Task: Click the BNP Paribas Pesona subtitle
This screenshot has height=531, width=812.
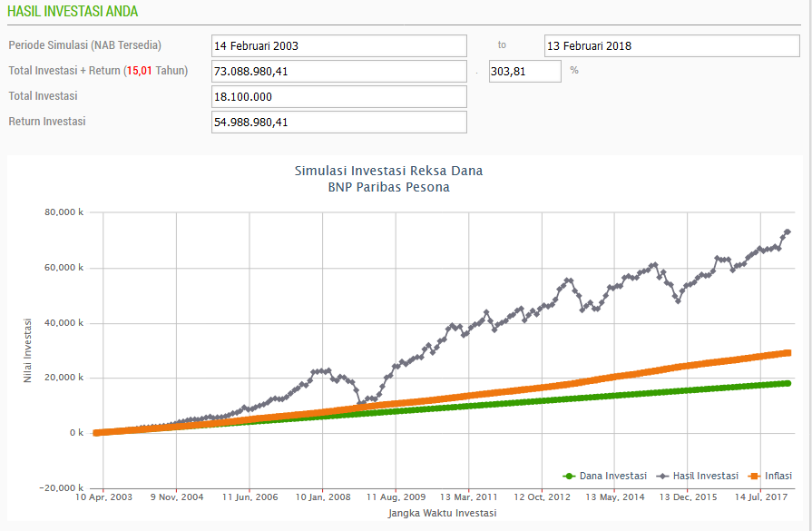Action: 389,187
